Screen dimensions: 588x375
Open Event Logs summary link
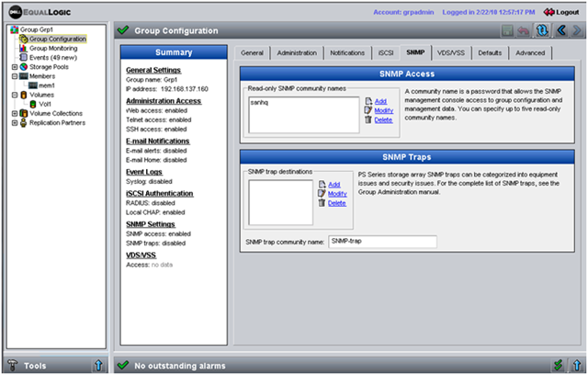click(144, 172)
